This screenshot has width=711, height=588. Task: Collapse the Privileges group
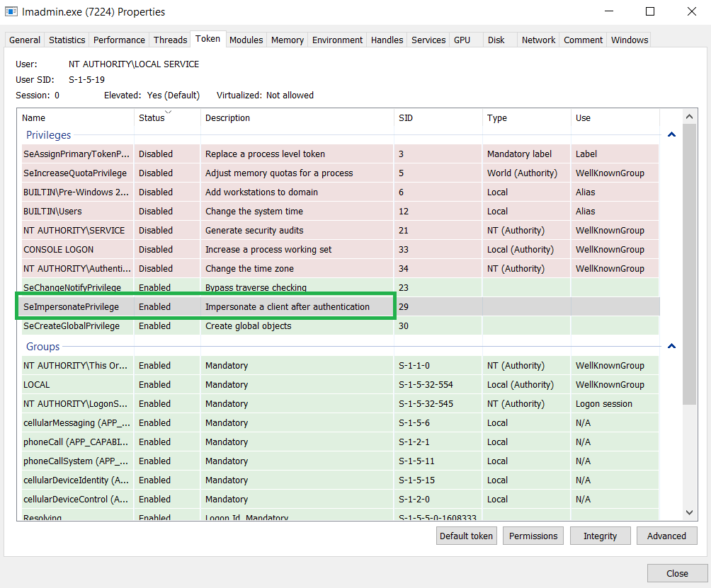click(671, 134)
